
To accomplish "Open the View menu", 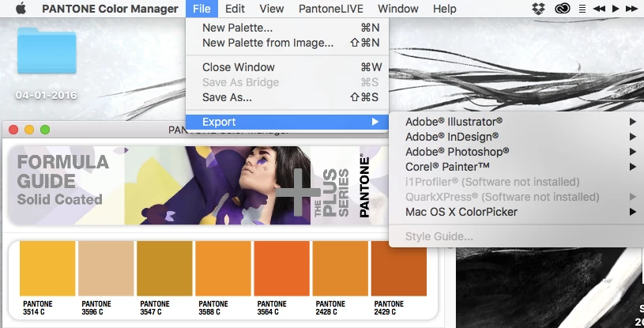I will pyautogui.click(x=272, y=9).
